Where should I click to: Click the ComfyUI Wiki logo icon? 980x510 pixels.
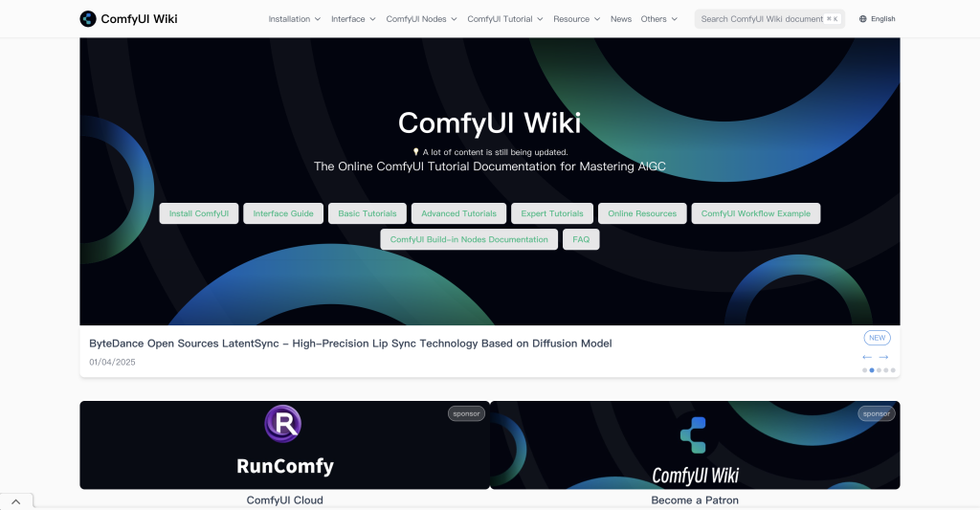(x=88, y=19)
